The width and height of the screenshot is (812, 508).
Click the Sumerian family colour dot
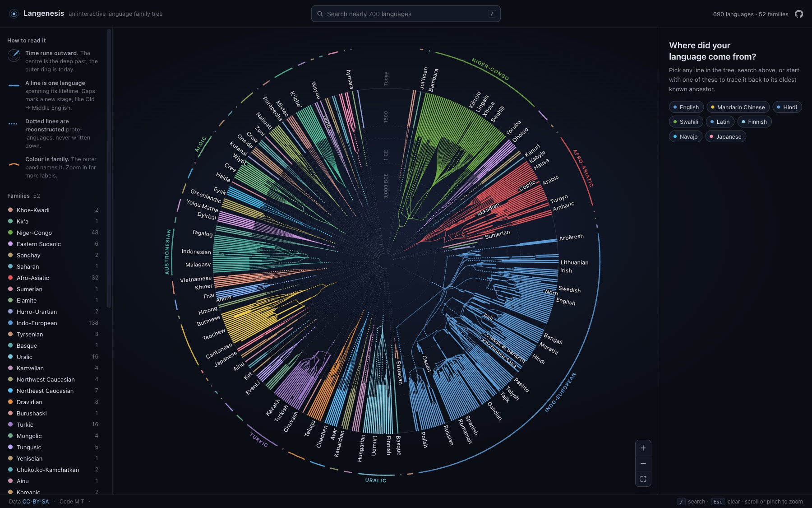coord(10,289)
